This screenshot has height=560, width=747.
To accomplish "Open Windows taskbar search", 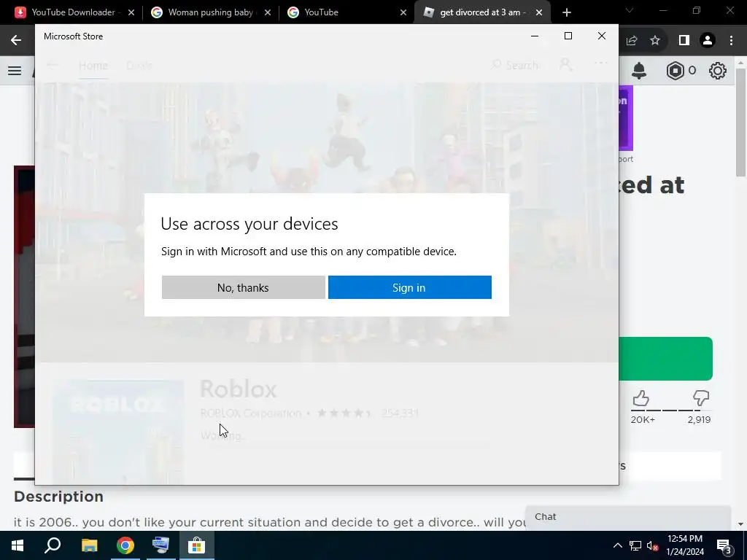I will coord(53,545).
